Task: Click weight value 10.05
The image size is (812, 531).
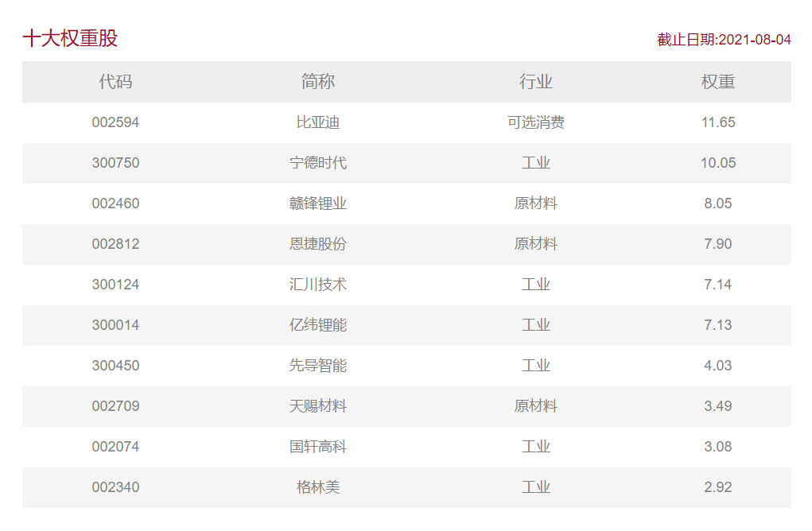Action: pyautogui.click(x=718, y=163)
